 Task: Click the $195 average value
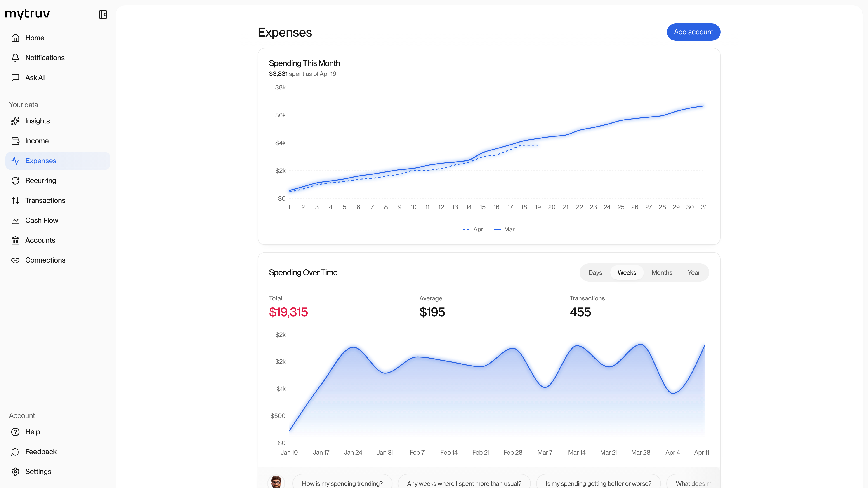pos(432,312)
